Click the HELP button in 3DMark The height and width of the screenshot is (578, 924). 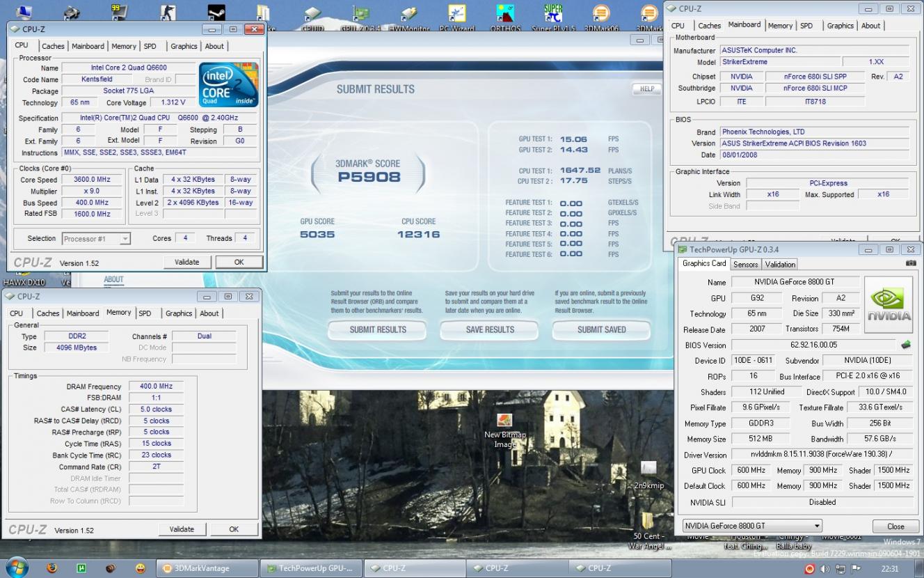coord(646,89)
